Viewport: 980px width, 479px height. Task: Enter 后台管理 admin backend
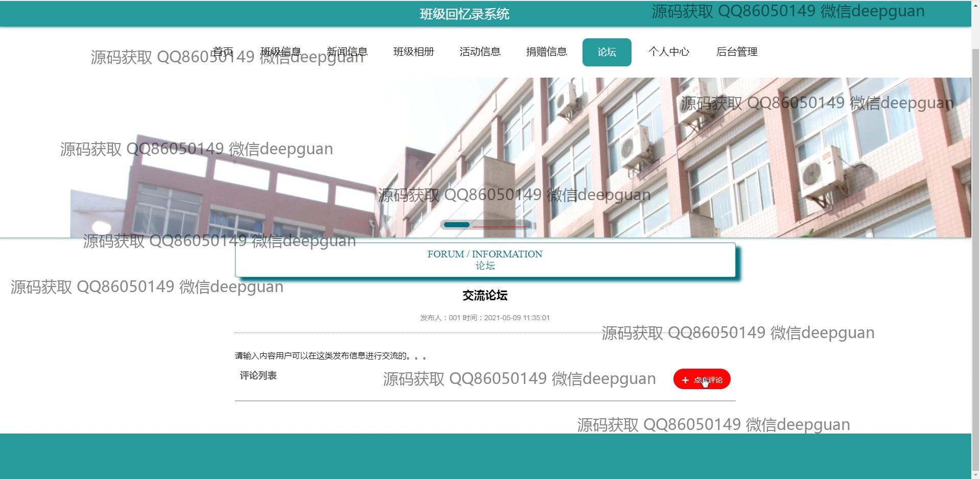point(736,52)
